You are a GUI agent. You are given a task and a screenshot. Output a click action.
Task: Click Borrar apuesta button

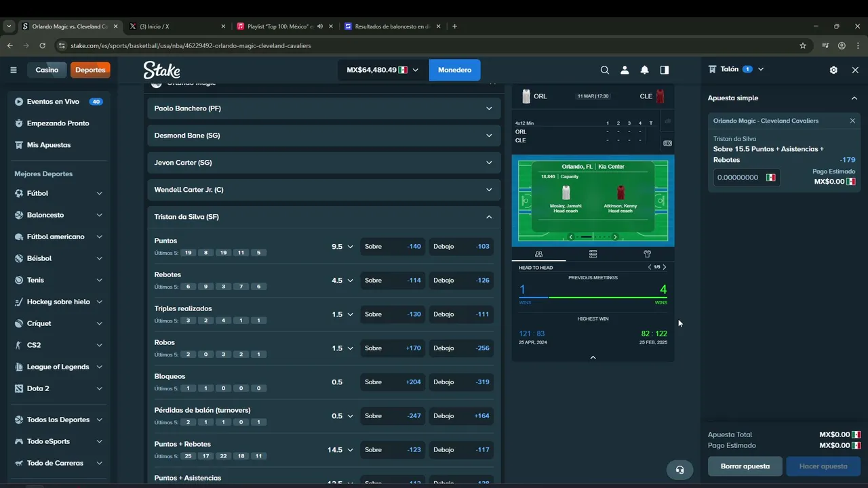tap(745, 466)
